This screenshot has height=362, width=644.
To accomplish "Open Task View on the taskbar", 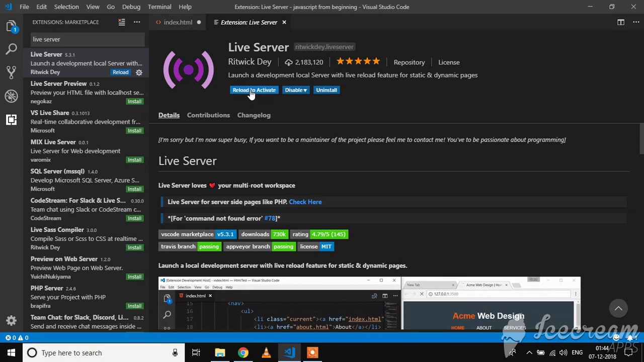I will [x=196, y=353].
